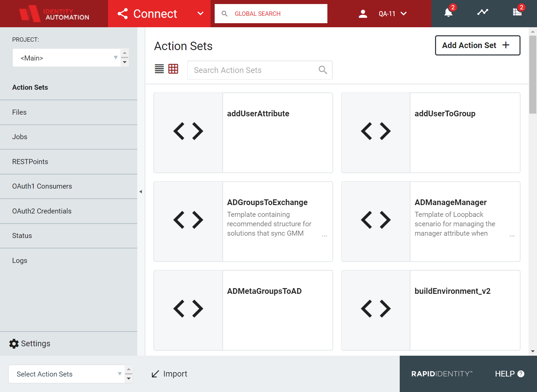Click the scrollbar down arrow
The height and width of the screenshot is (392, 537).
[x=533, y=351]
